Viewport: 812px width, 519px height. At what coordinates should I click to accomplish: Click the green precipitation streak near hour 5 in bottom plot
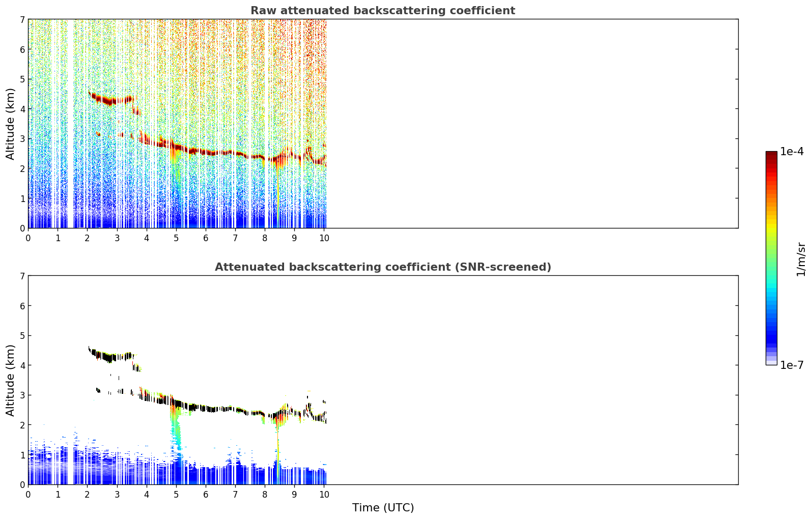[176, 427]
